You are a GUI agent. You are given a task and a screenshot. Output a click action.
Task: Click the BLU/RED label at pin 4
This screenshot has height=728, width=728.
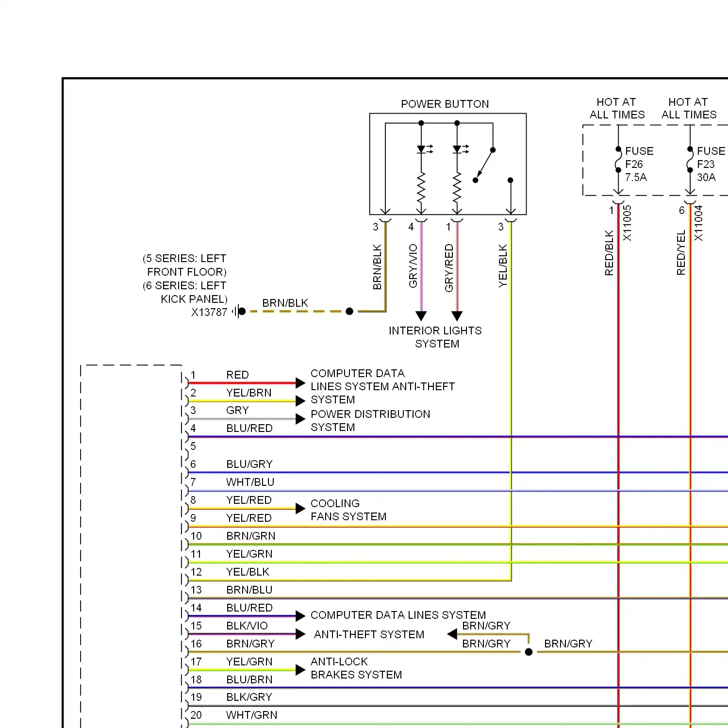coord(249,428)
